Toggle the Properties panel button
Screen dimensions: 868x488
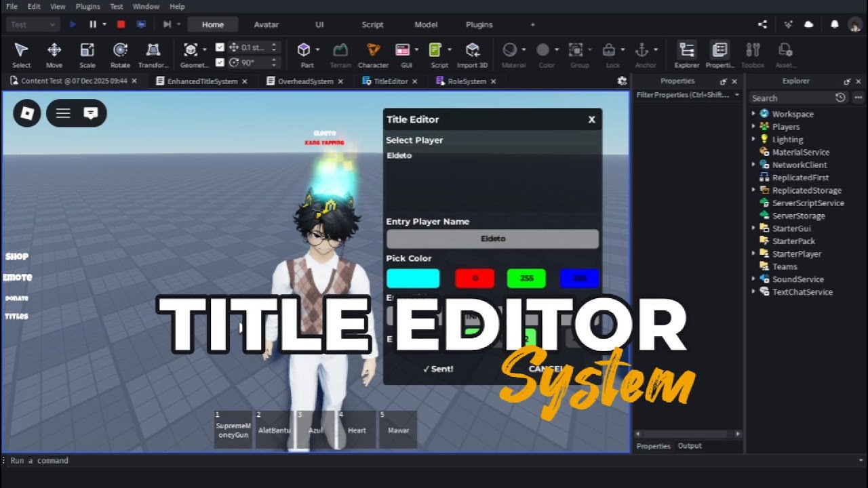[719, 55]
